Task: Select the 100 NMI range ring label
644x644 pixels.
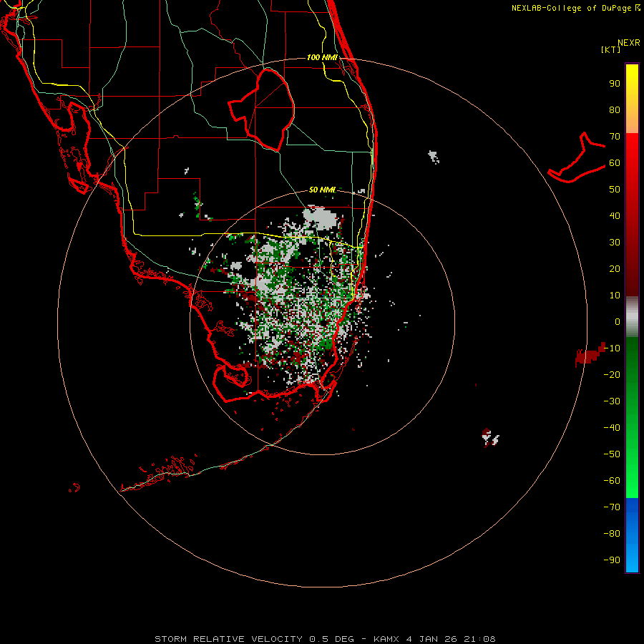Action: point(322,57)
